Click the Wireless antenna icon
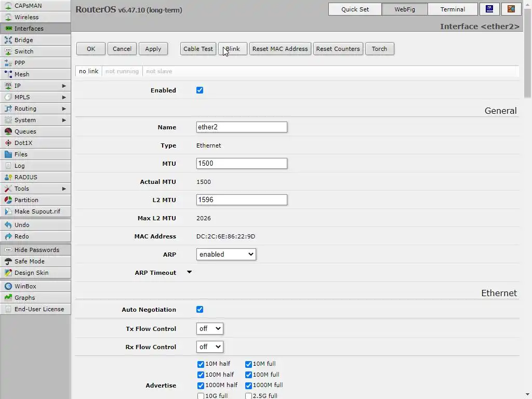The height and width of the screenshot is (399, 532). coord(8,17)
